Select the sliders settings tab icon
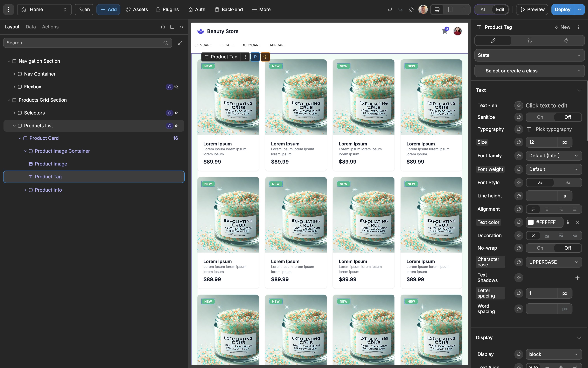588x368 pixels. (x=530, y=40)
